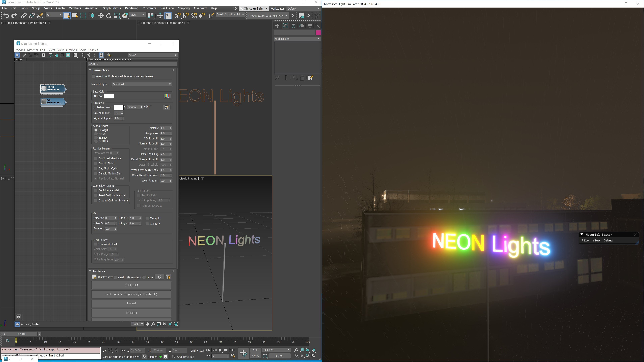Open the Rendering menu in 3ds Max

click(131, 8)
